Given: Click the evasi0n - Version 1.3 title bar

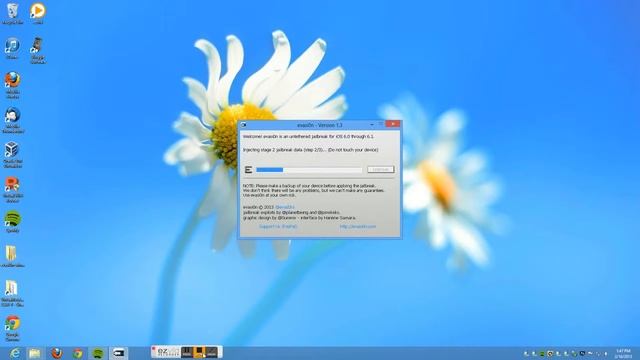Looking at the screenshot, I should pos(320,125).
